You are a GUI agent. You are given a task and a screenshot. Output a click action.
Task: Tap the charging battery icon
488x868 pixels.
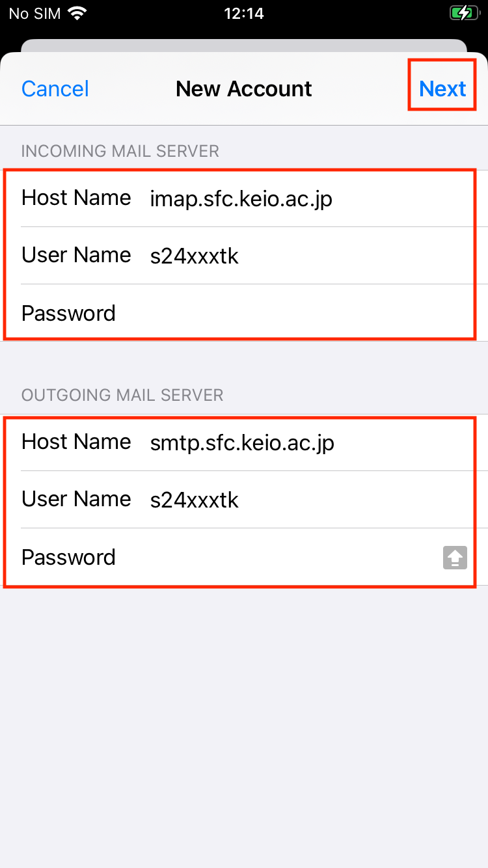click(x=463, y=13)
